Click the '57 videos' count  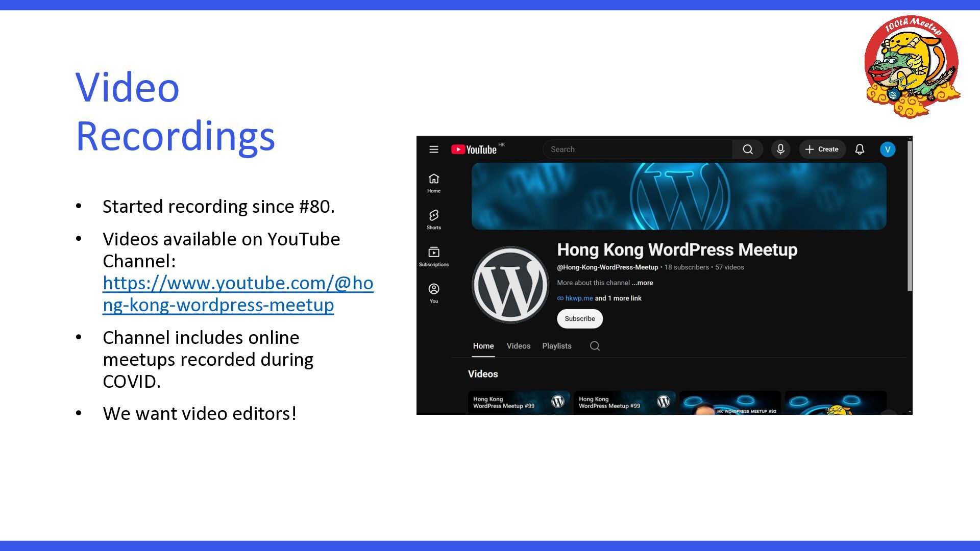tap(729, 267)
